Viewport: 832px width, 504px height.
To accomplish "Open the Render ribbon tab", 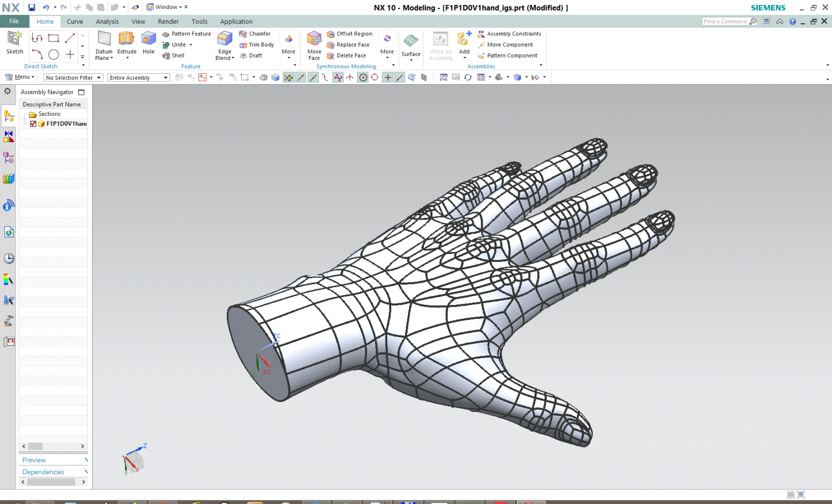I will coord(168,21).
